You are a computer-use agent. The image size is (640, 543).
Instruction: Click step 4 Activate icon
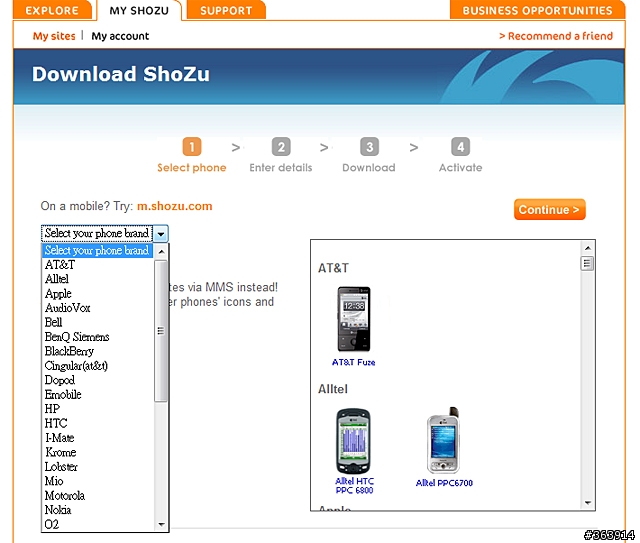click(460, 147)
